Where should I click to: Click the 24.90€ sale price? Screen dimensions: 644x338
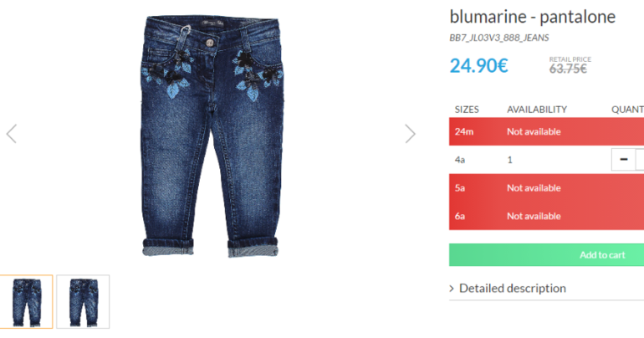pos(479,66)
